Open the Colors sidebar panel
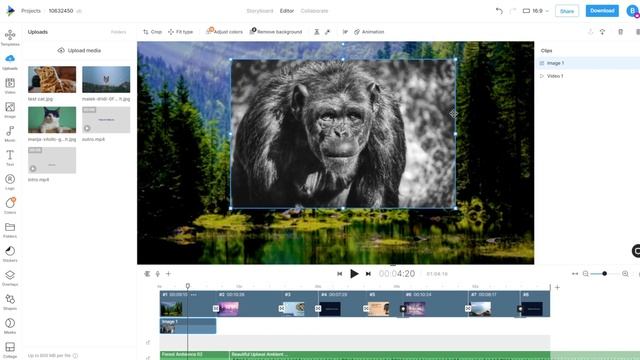Image resolution: width=640 pixels, height=360 pixels. click(x=10, y=205)
